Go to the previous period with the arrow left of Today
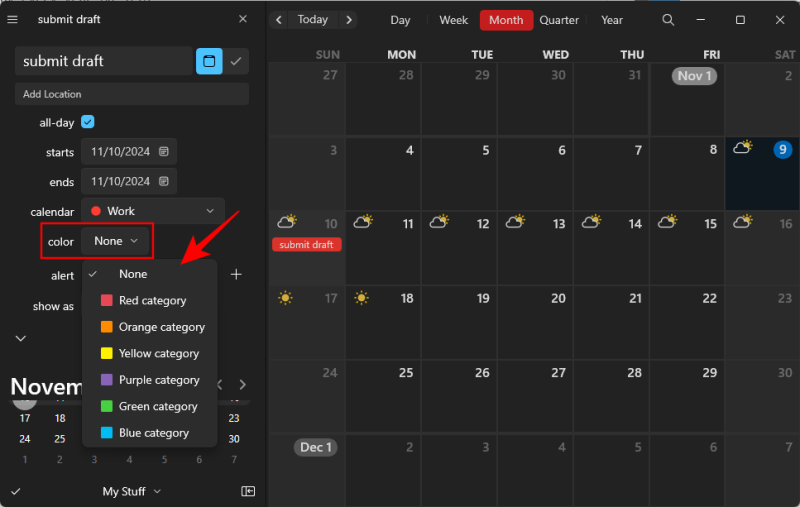Screen dimensions: 800x507 point(279,20)
